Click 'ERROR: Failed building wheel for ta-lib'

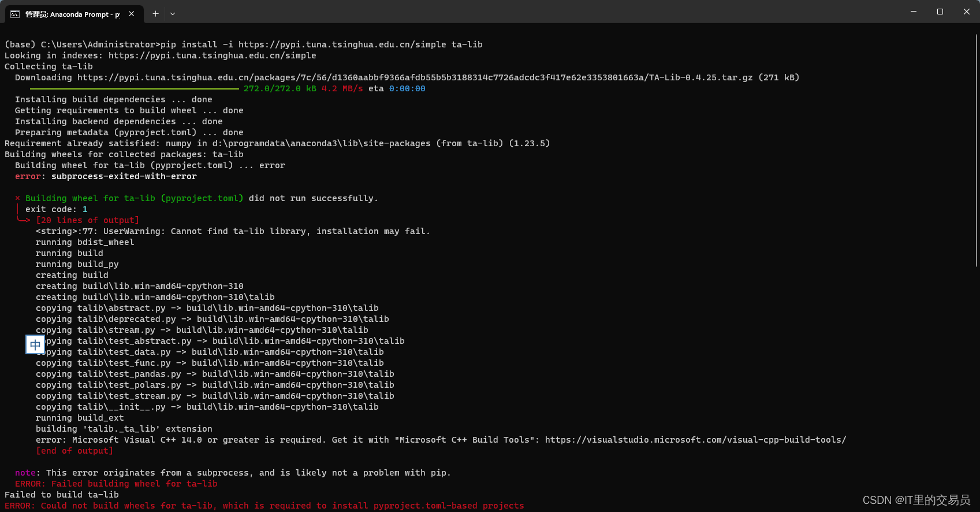click(x=116, y=484)
